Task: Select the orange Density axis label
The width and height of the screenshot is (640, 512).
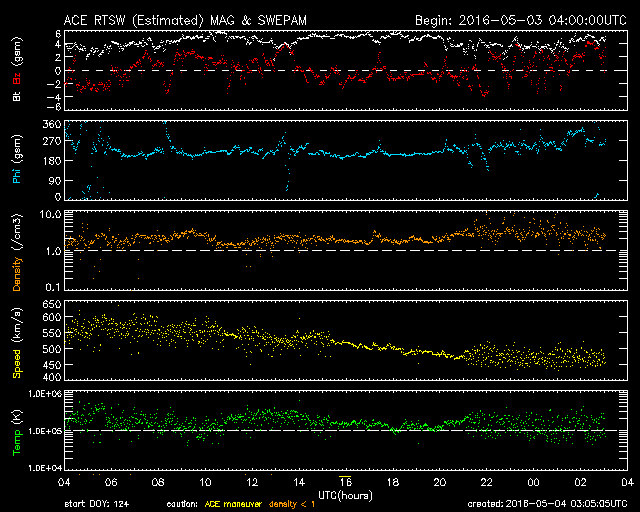Action: (x=17, y=252)
